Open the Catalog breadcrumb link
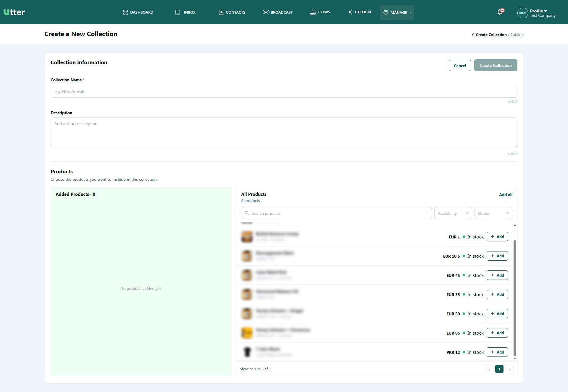The width and height of the screenshot is (568, 392). point(517,35)
